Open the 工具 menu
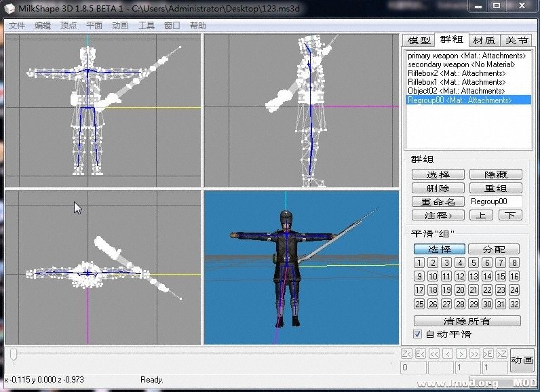 147,25
